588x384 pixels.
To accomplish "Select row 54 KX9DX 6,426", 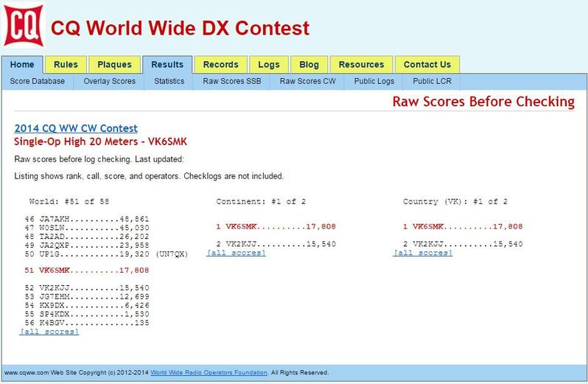I will [87, 306].
